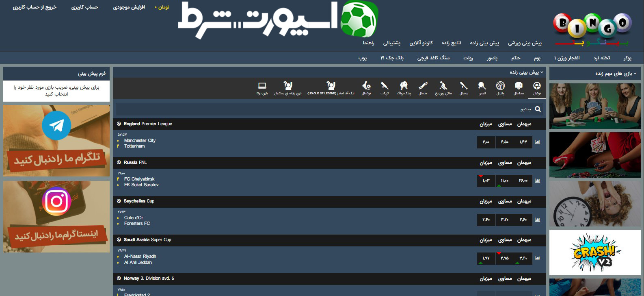This screenshot has width=644, height=296.
Task: Select the handball (هندبال) sport icon
Action: 423,88
